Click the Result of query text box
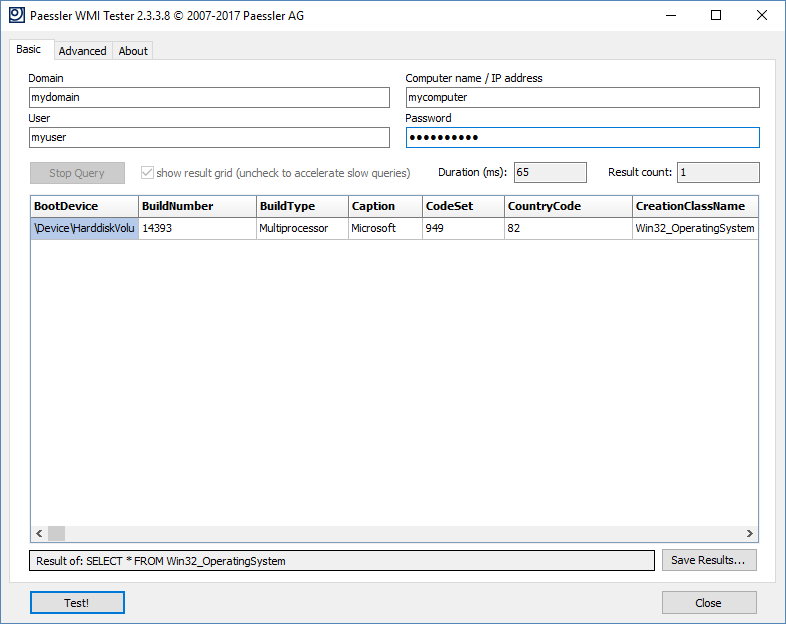Viewport: 786px width, 624px height. [342, 561]
